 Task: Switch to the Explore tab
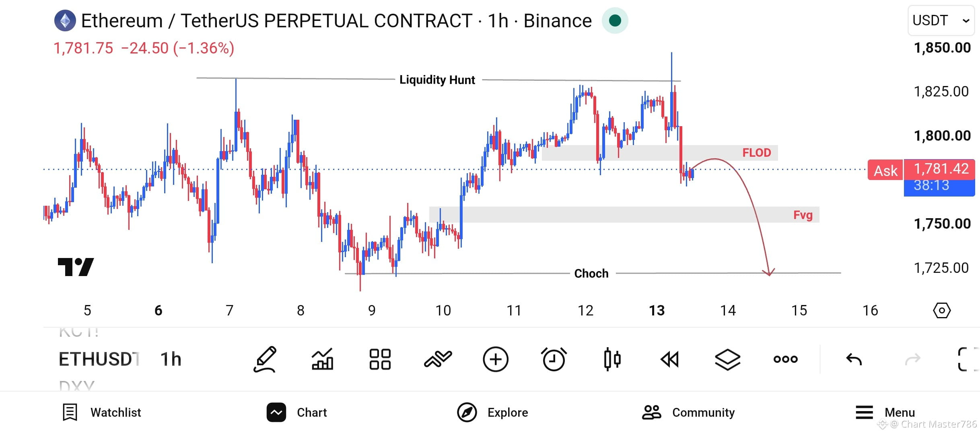pyautogui.click(x=492, y=413)
